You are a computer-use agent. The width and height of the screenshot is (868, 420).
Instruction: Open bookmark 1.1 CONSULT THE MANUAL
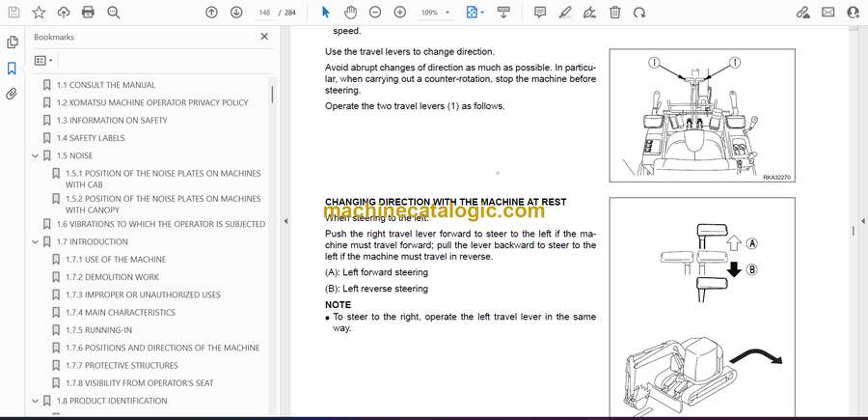pyautogui.click(x=106, y=85)
